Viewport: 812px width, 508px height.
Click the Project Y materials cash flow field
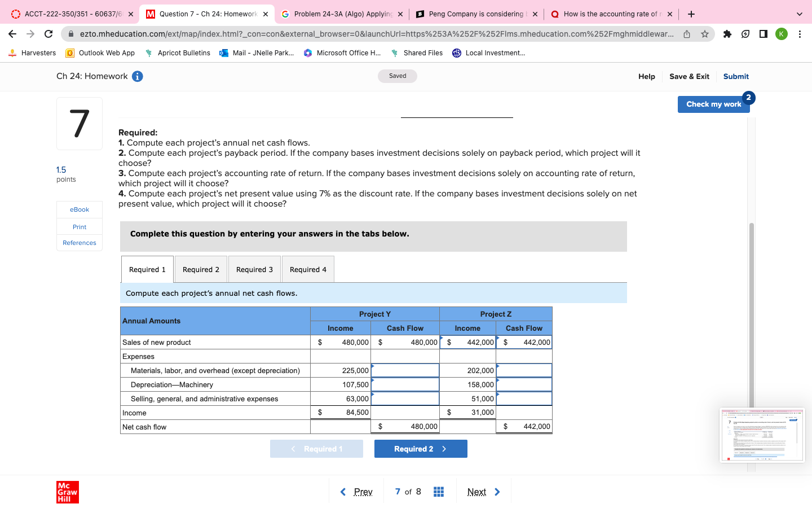[x=405, y=370]
